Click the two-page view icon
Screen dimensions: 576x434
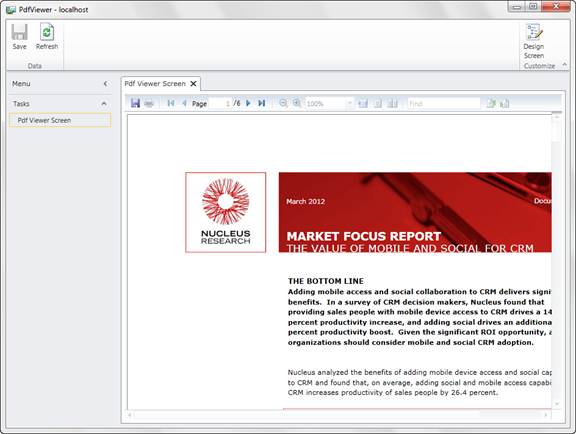(393, 104)
